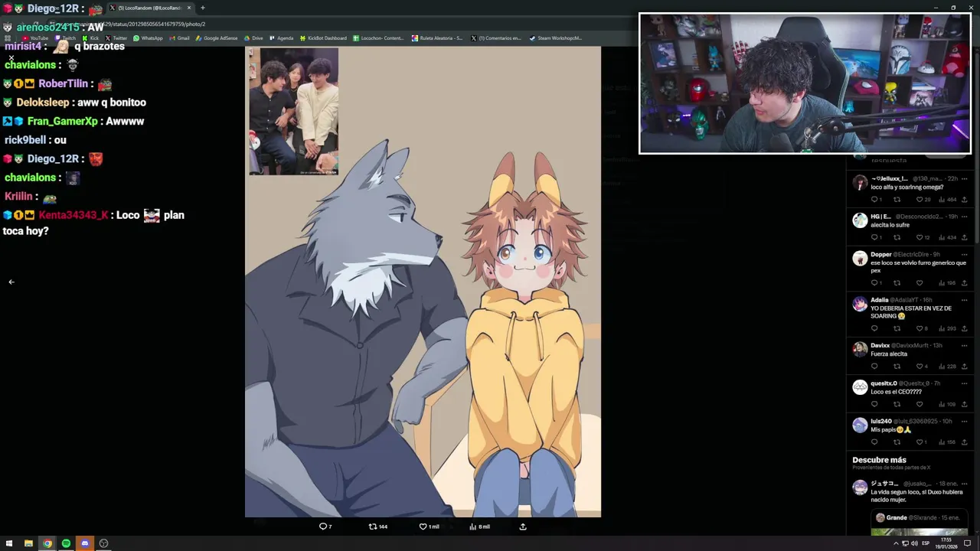The image size is (980, 551).
Task: Open more options on Adalia's reply
Action: point(965,300)
